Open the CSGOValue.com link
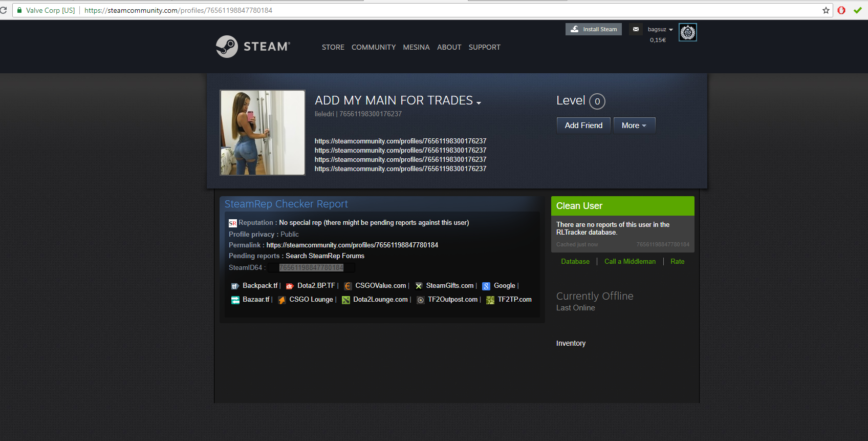This screenshot has width=868, height=441. (x=381, y=286)
